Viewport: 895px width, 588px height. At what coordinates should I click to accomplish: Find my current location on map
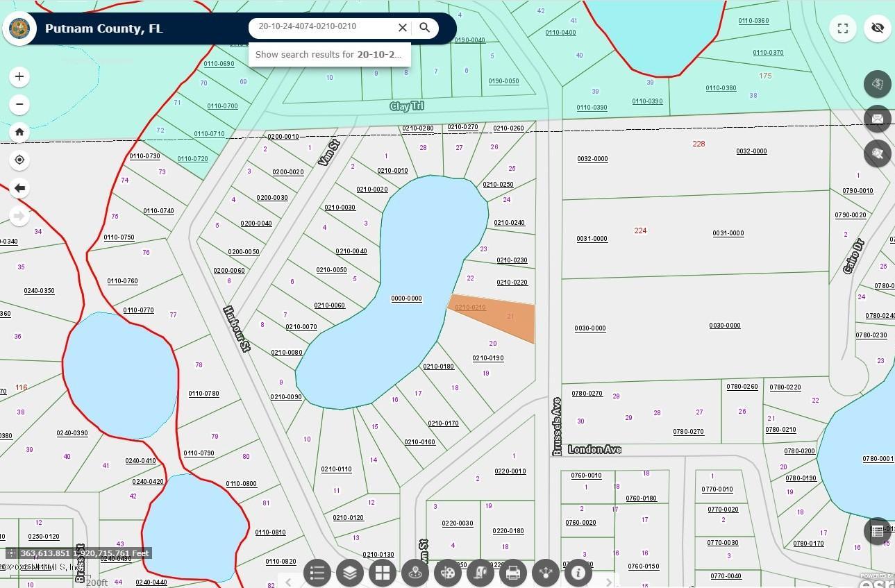tap(19, 160)
